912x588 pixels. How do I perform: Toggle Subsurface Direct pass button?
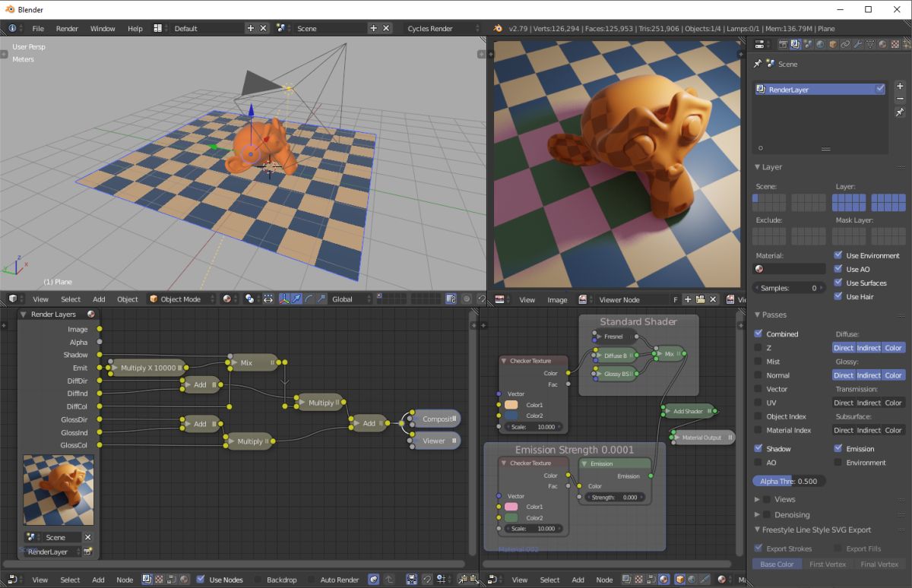click(x=844, y=430)
